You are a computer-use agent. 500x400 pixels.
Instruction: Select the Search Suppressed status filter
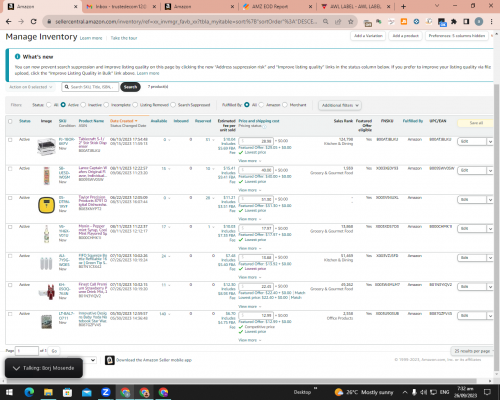click(173, 105)
